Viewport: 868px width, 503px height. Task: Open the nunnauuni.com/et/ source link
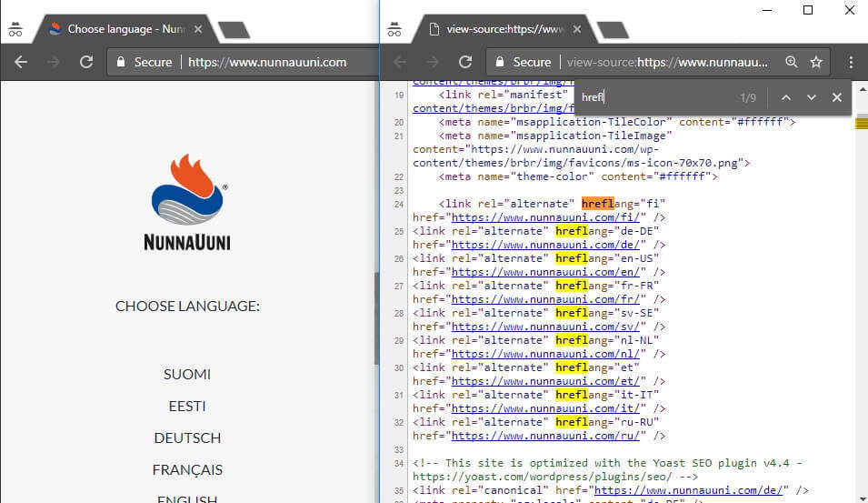pyautogui.click(x=545, y=381)
